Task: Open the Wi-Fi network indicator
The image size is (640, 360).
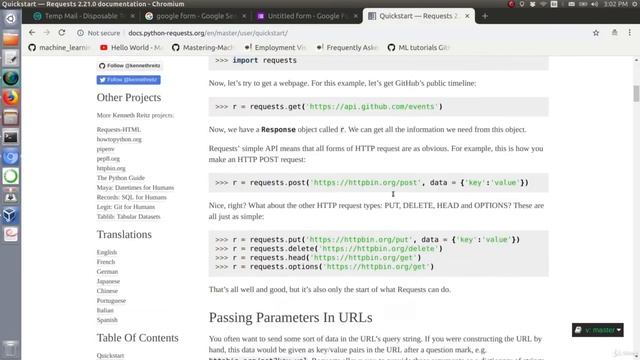Action: (543, 4)
